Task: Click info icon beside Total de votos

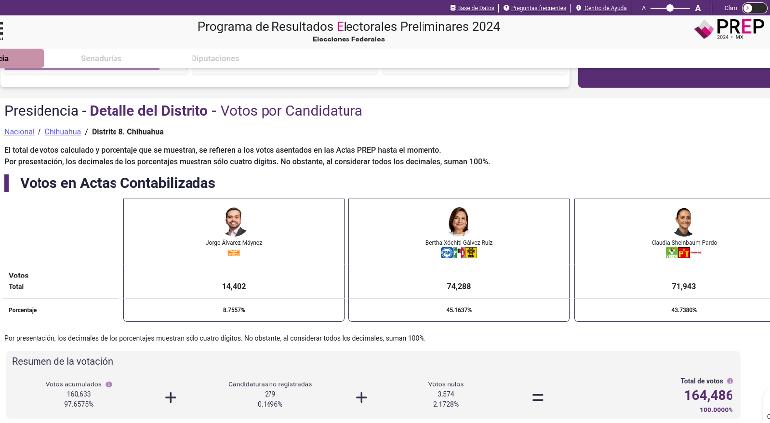Action: point(731,381)
